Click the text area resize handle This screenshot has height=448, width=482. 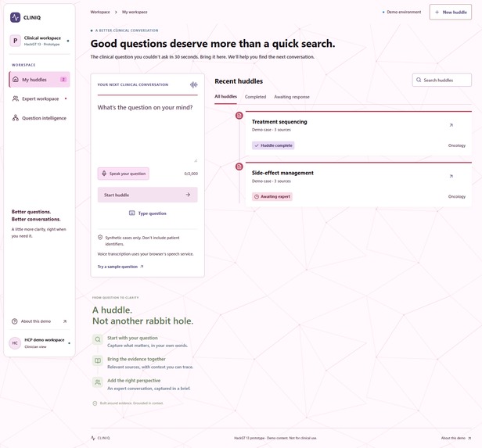coord(196,160)
